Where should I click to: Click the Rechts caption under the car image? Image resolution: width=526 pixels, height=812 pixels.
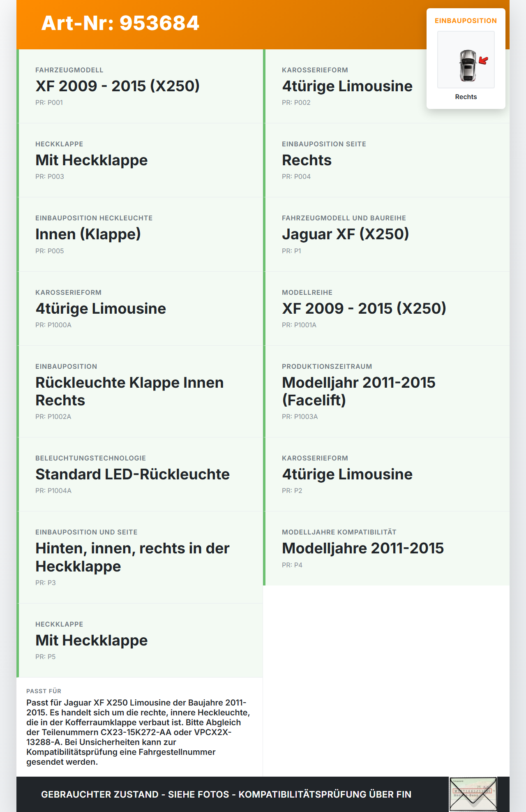(466, 97)
